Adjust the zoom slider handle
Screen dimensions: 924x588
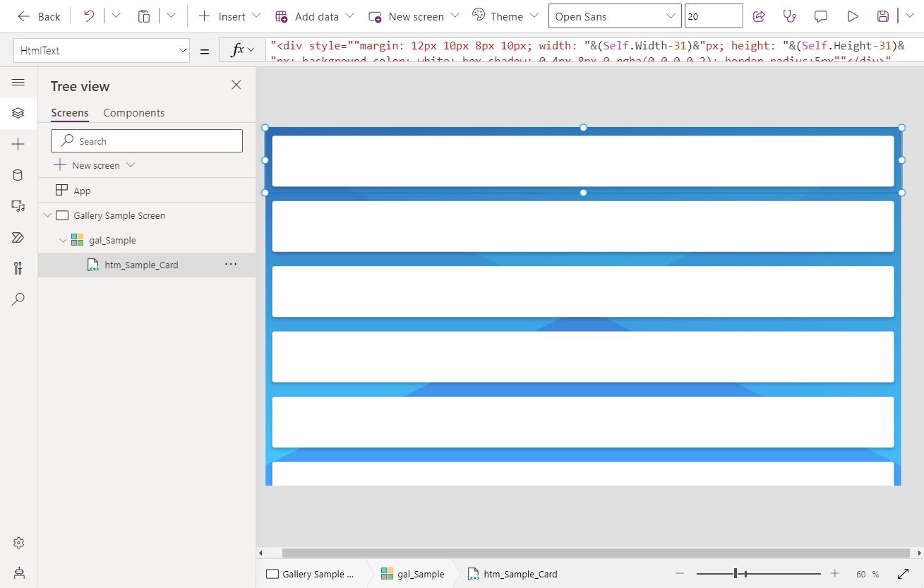point(736,574)
